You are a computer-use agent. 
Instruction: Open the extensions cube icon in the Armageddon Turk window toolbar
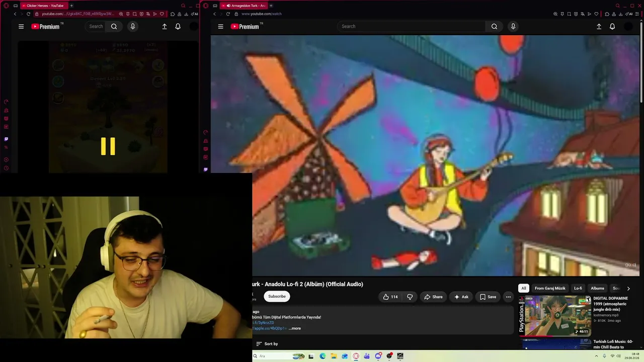(x=607, y=14)
